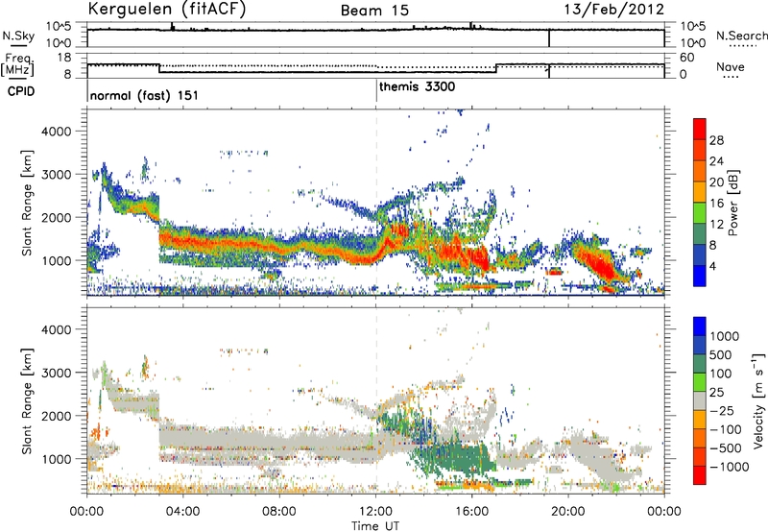768x532 pixels.
Task: Click the grey segment of Velocity colorbar
Action: (700, 400)
